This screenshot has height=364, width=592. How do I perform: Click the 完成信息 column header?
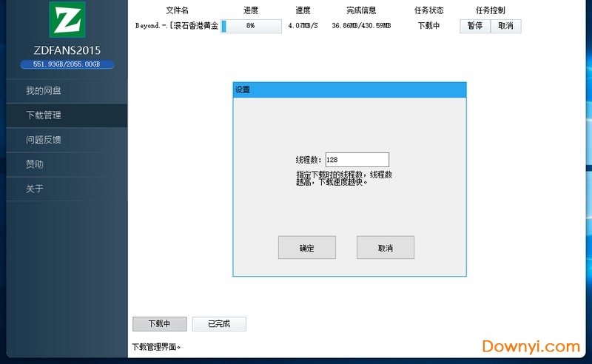[x=361, y=10]
